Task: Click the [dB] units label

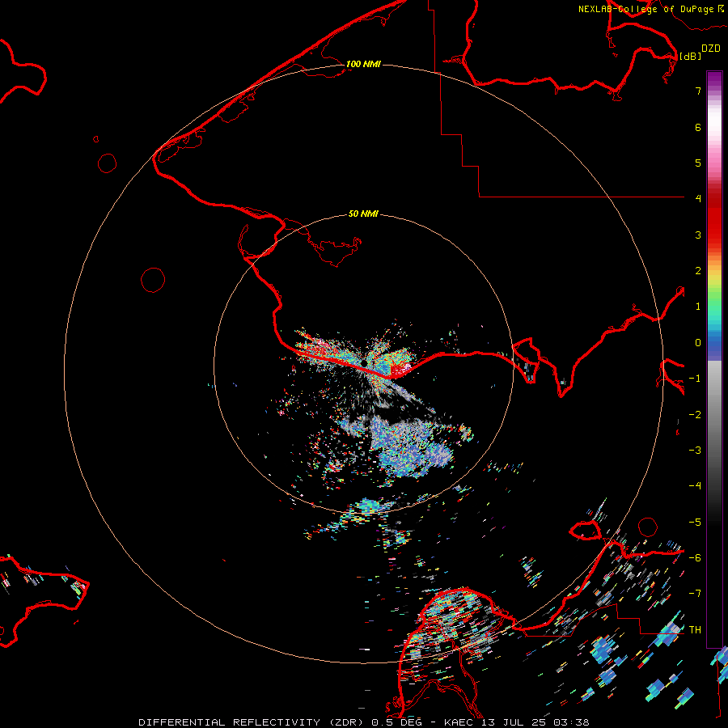Action: (x=691, y=56)
